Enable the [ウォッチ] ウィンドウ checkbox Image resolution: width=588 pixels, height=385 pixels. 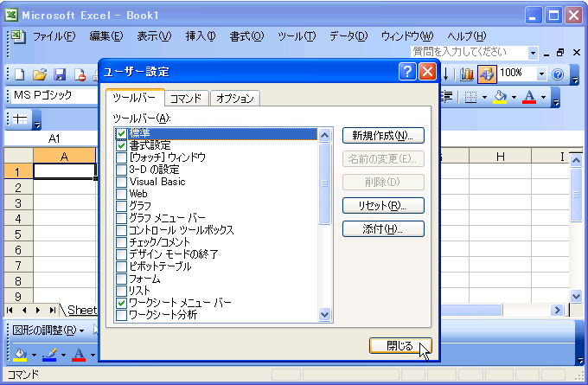[121, 157]
